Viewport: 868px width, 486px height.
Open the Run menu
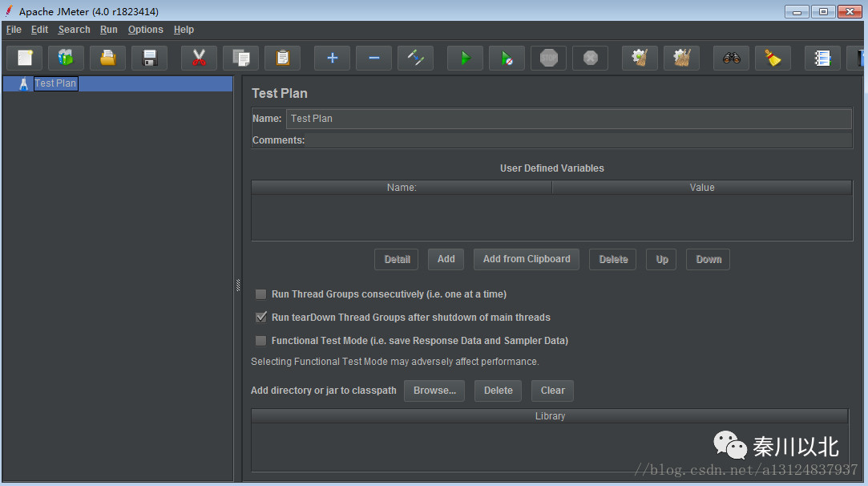click(108, 30)
